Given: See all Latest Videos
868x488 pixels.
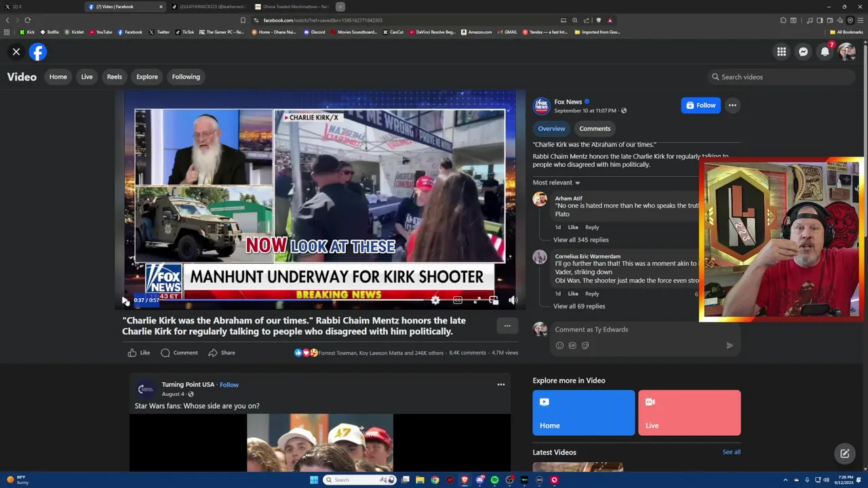Looking at the screenshot, I should 731,452.
